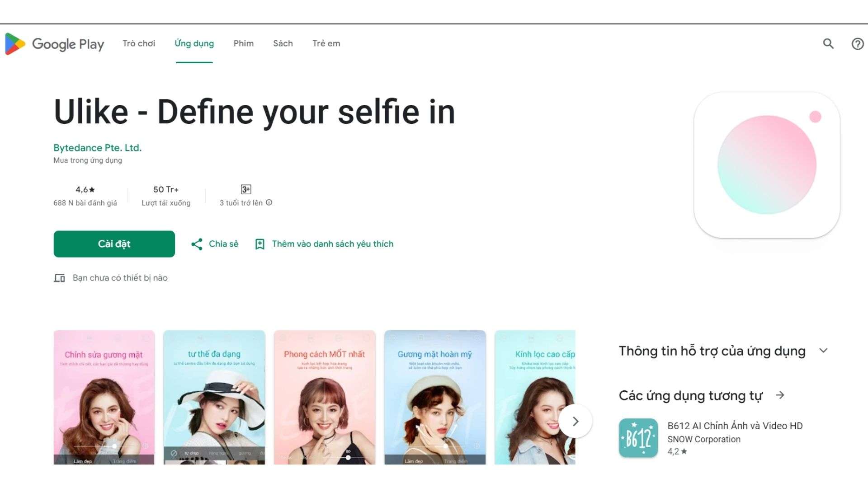Click 688 N bài đánh giá text
The width and height of the screenshot is (868, 488).
[85, 203]
